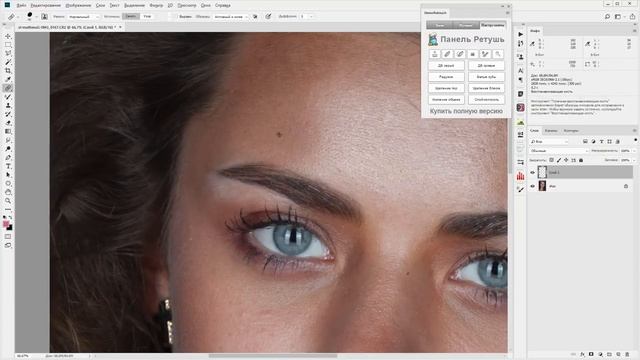
Task: Open the Histogram panel icon
Action: (x=520, y=176)
